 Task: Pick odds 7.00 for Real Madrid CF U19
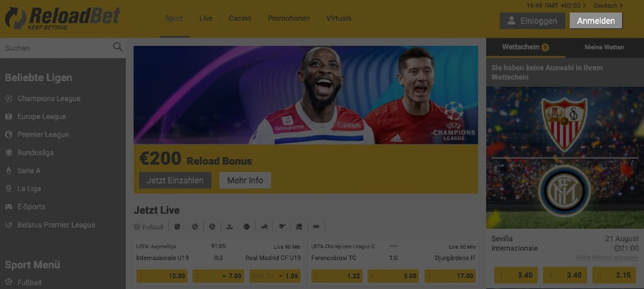pos(218,276)
